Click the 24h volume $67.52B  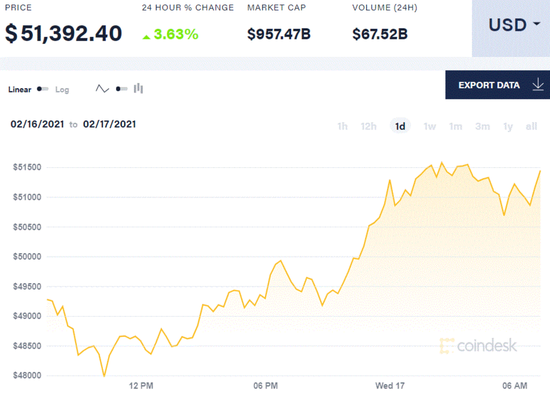[x=380, y=34]
